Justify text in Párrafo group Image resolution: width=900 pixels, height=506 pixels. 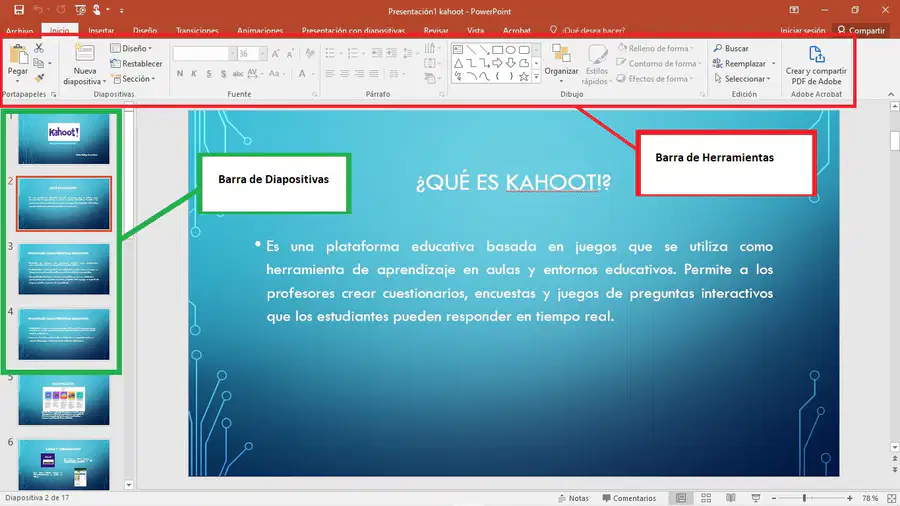(374, 73)
